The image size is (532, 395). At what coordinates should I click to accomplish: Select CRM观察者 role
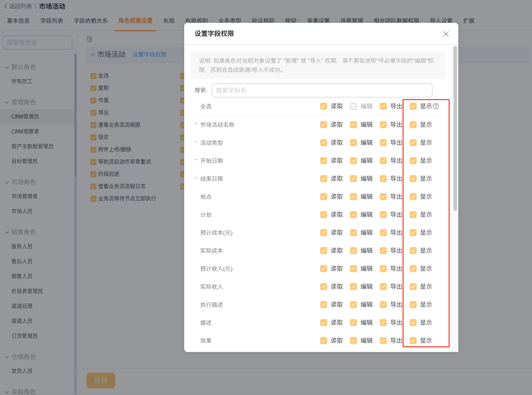25,132
